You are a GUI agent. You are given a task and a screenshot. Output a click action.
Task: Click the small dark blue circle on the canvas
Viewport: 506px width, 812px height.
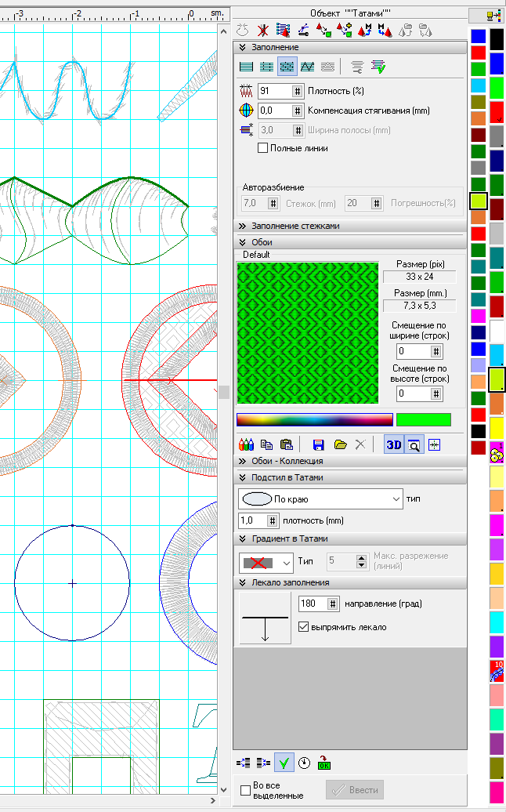pyautogui.click(x=72, y=583)
